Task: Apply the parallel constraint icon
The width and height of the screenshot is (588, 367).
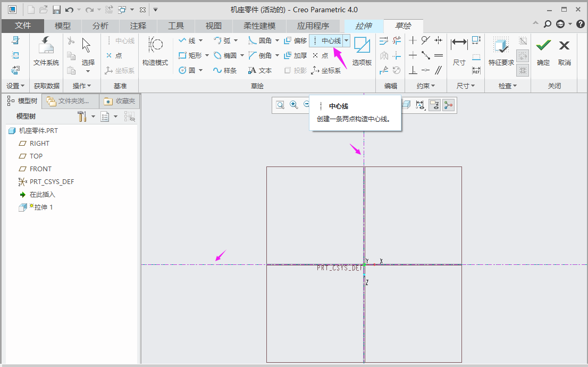Action: (439, 70)
